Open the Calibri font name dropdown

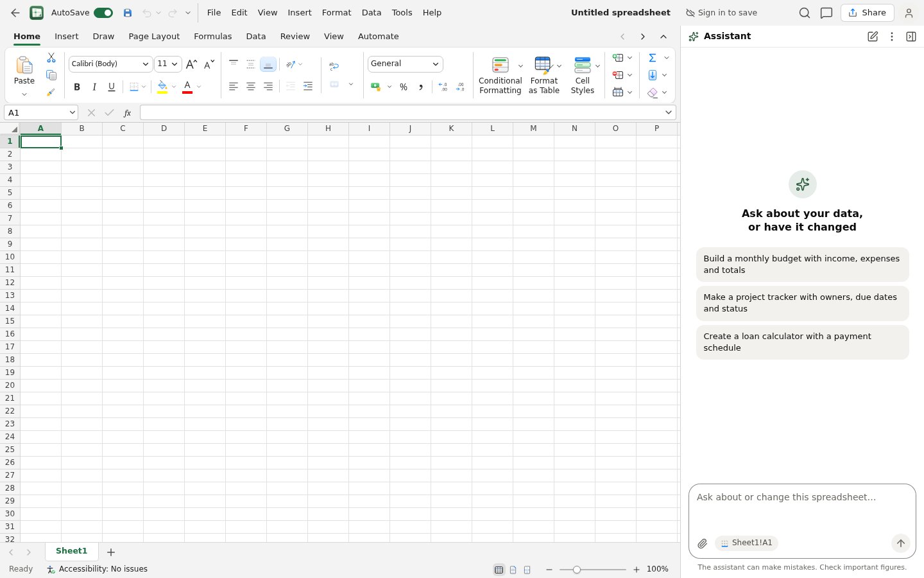(110, 64)
